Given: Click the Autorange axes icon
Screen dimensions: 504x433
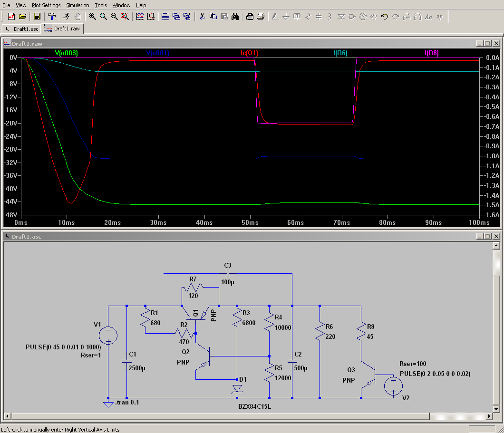Looking at the screenshot, I should pyautogui.click(x=151, y=16).
